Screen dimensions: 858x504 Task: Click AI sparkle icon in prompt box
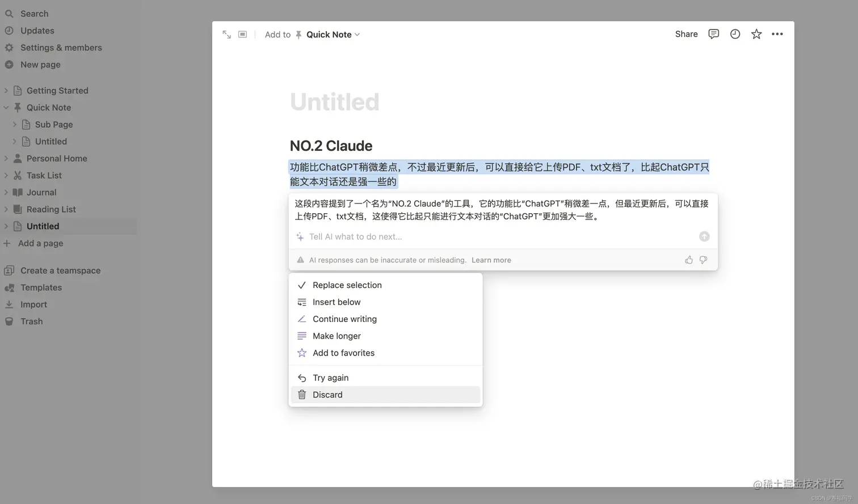pyautogui.click(x=300, y=237)
